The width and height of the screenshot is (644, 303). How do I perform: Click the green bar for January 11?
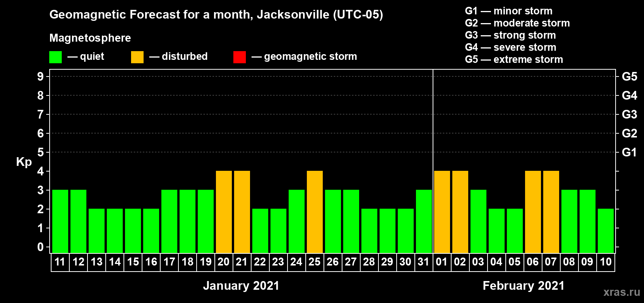click(x=60, y=222)
